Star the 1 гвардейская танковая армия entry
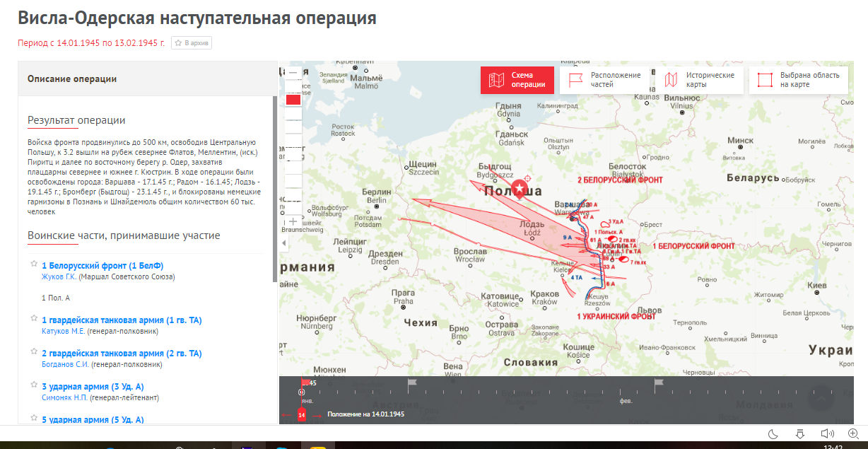The width and height of the screenshot is (868, 449). (33, 320)
